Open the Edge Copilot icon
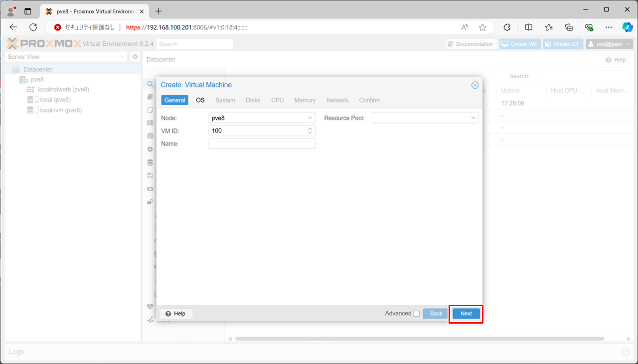The height and width of the screenshot is (364, 638). point(627,27)
